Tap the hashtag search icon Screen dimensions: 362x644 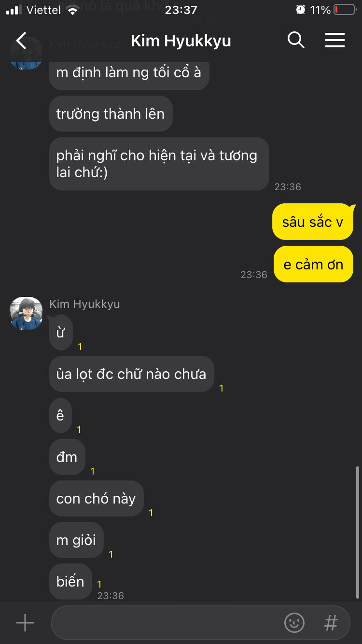pos(331,623)
